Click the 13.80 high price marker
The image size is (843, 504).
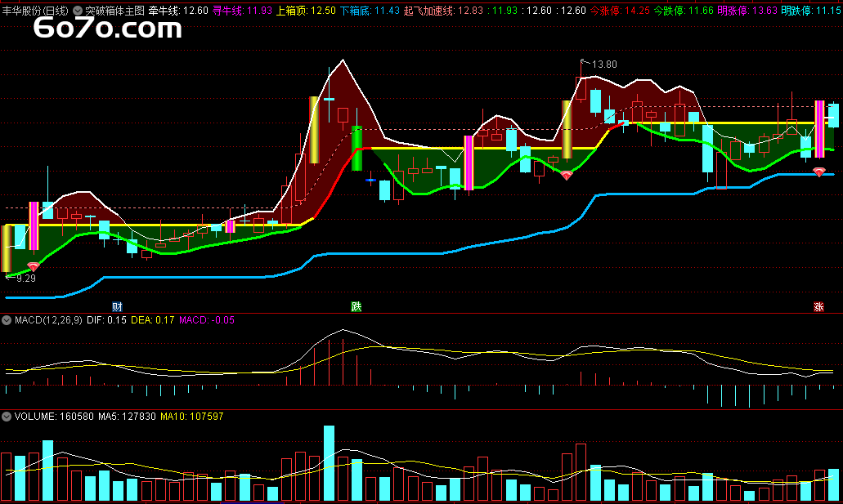point(599,64)
